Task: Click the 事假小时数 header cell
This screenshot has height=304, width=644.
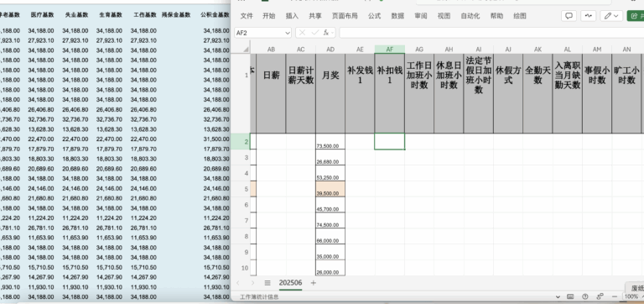Action: [597, 93]
